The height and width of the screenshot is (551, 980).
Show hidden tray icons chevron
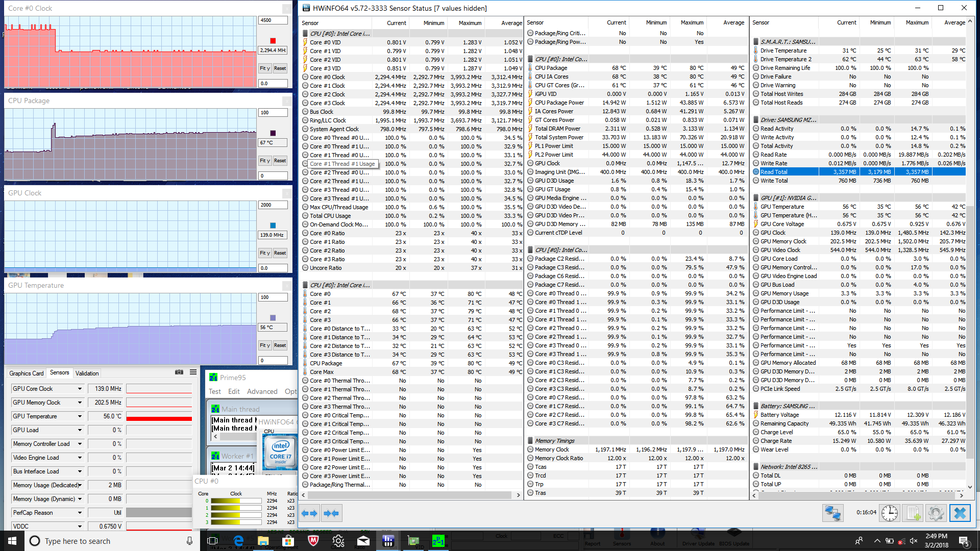tap(877, 541)
